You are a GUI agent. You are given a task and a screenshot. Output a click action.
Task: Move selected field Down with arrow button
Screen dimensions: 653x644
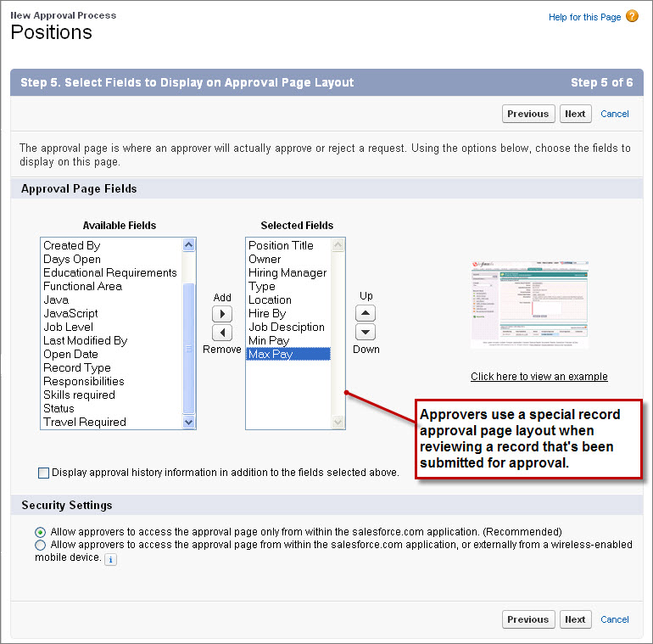point(366,332)
